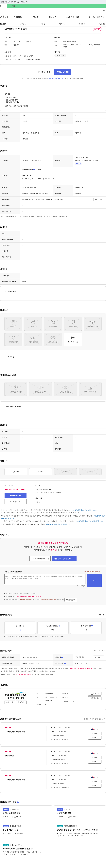This screenshot has width=106, height=868.
Task: Jump to 근무조건 section tab
Action: click(23, 24)
